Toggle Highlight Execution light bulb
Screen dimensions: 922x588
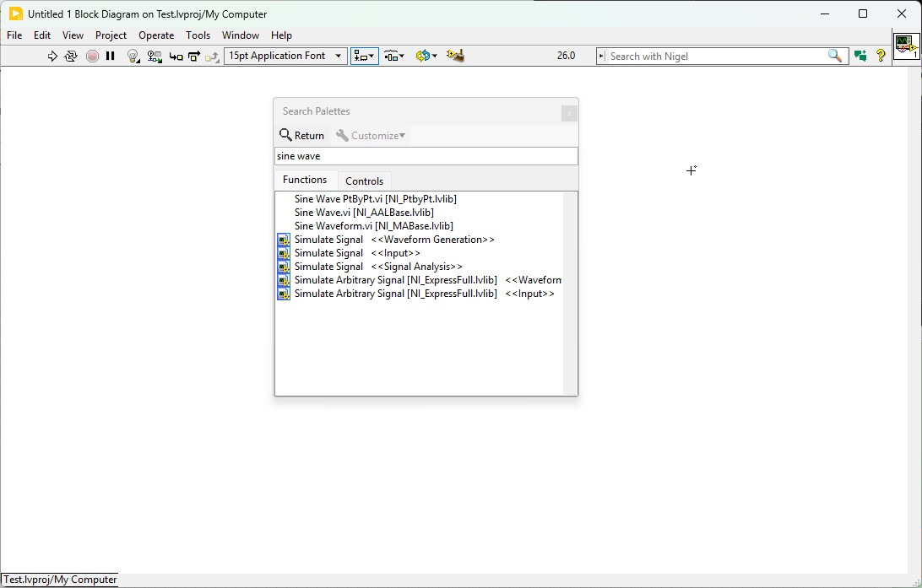[133, 56]
